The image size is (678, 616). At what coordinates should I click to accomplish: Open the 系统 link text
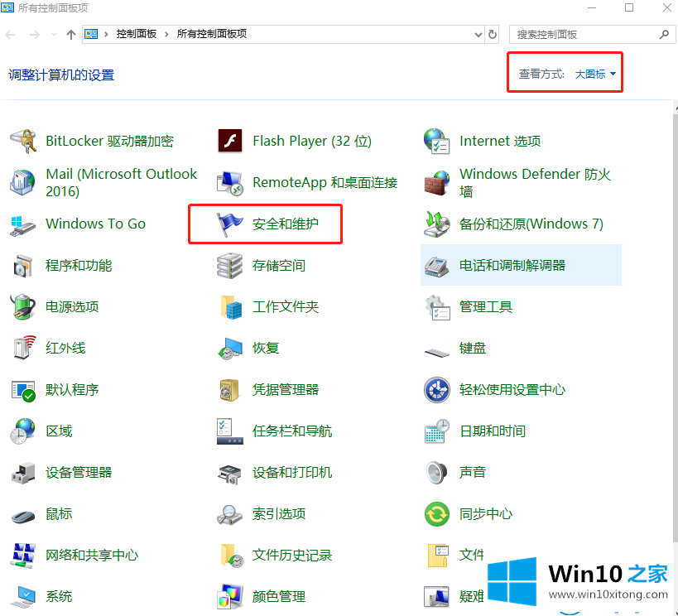click(59, 596)
